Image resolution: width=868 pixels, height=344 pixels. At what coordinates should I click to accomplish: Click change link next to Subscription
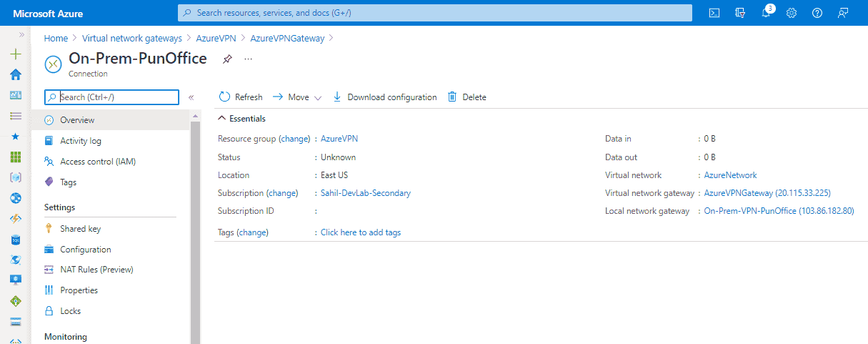[282, 193]
